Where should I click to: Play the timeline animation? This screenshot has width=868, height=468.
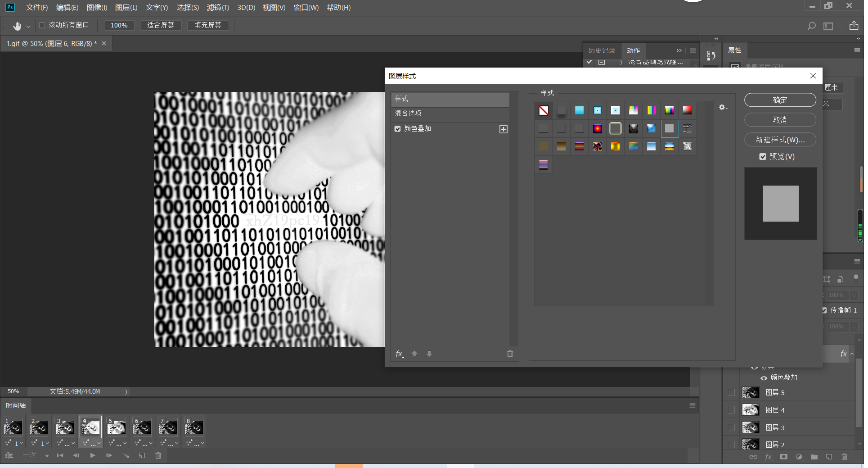(x=93, y=455)
